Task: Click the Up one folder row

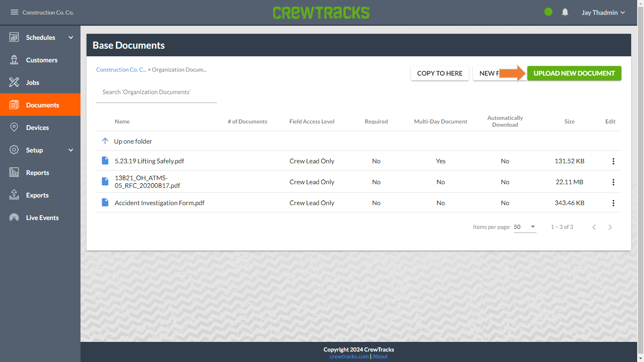Action: pos(359,141)
